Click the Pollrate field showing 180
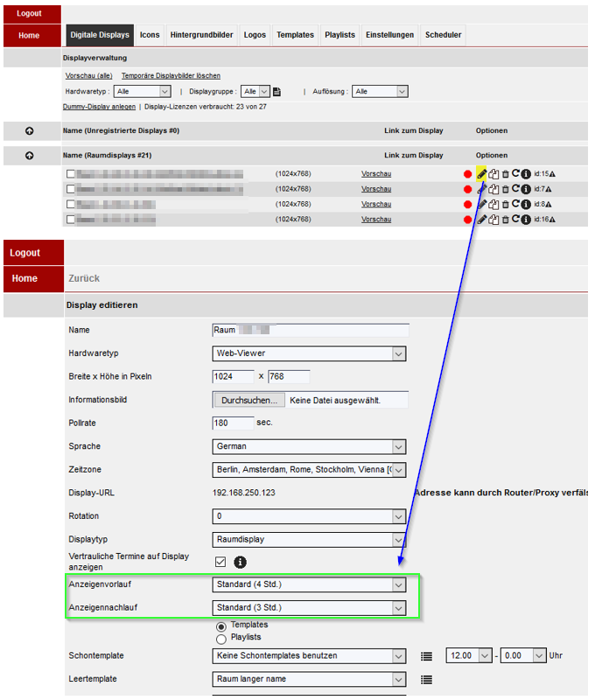The width and height of the screenshot is (595, 700). pyautogui.click(x=233, y=423)
